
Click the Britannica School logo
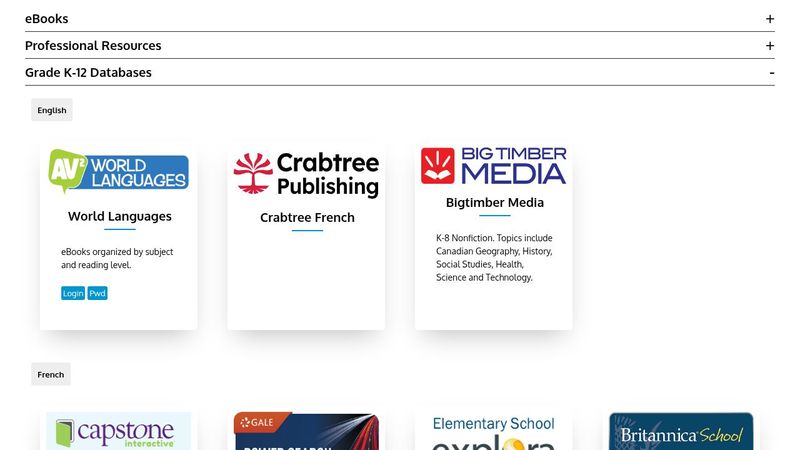pos(681,432)
